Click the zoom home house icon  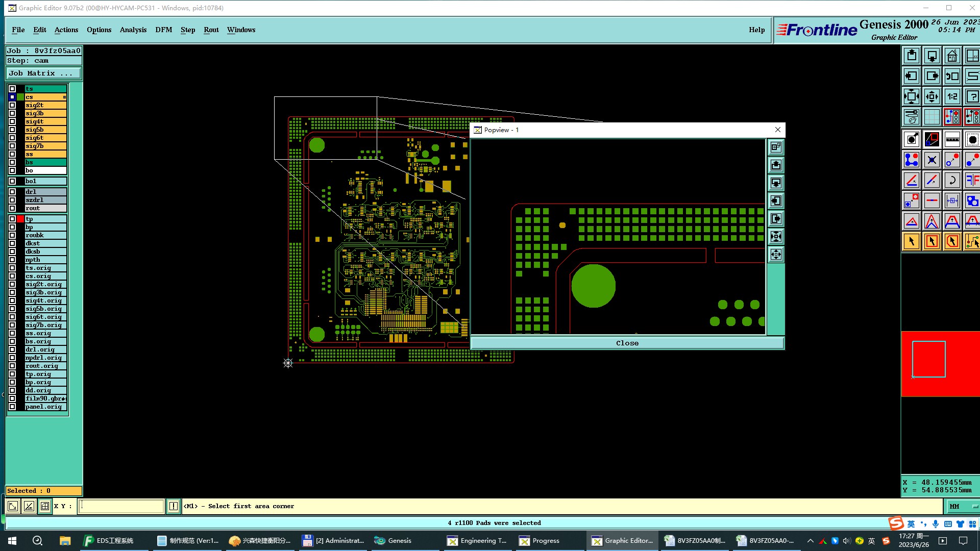click(x=952, y=56)
